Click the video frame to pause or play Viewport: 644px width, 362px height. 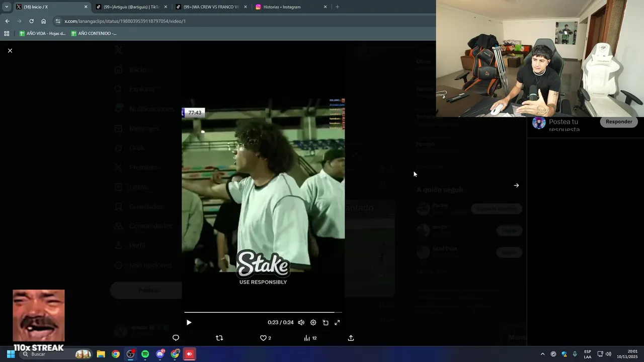tap(263, 186)
